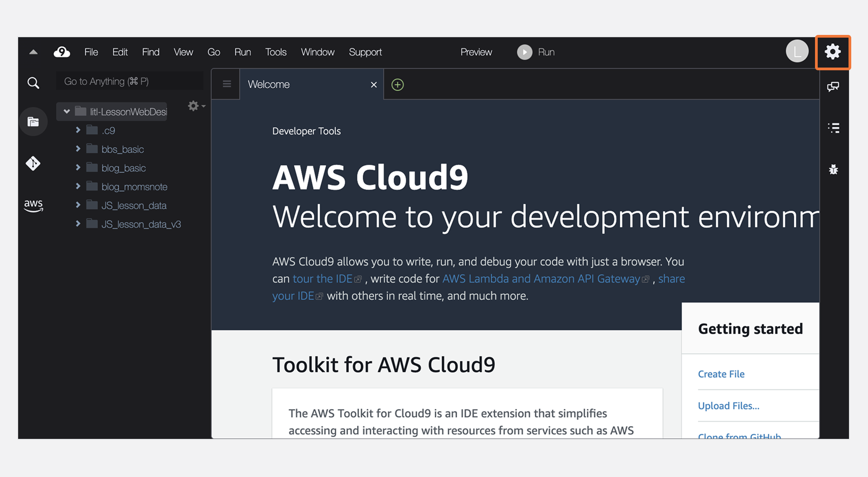Open the Outline panel
This screenshot has height=477, width=868.
tap(834, 128)
